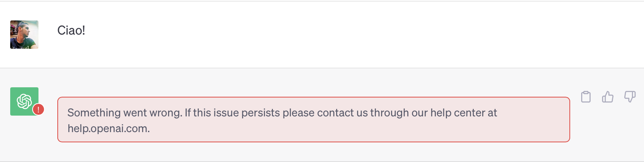This screenshot has height=162, width=644.
Task: Click the help.openai.com address in the error
Action: [x=109, y=129]
